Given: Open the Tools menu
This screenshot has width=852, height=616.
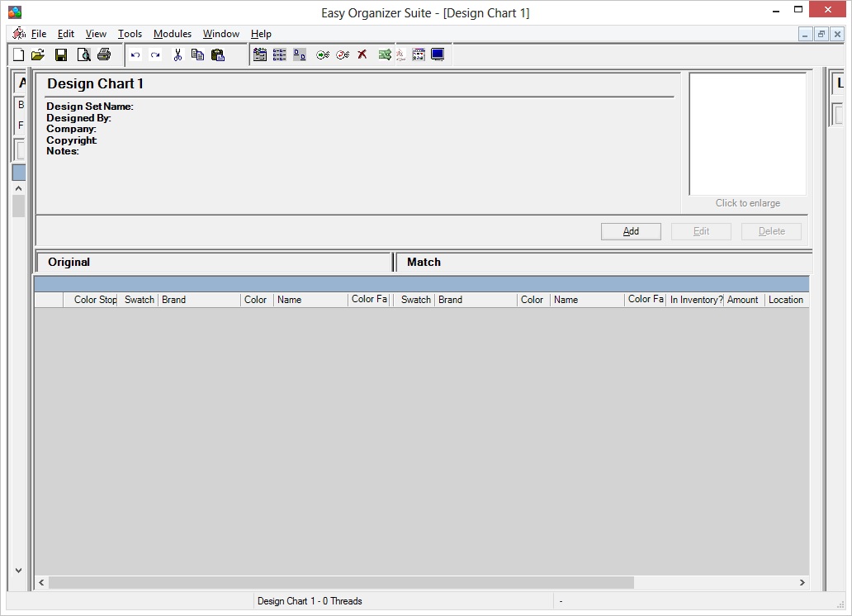Looking at the screenshot, I should (x=130, y=34).
